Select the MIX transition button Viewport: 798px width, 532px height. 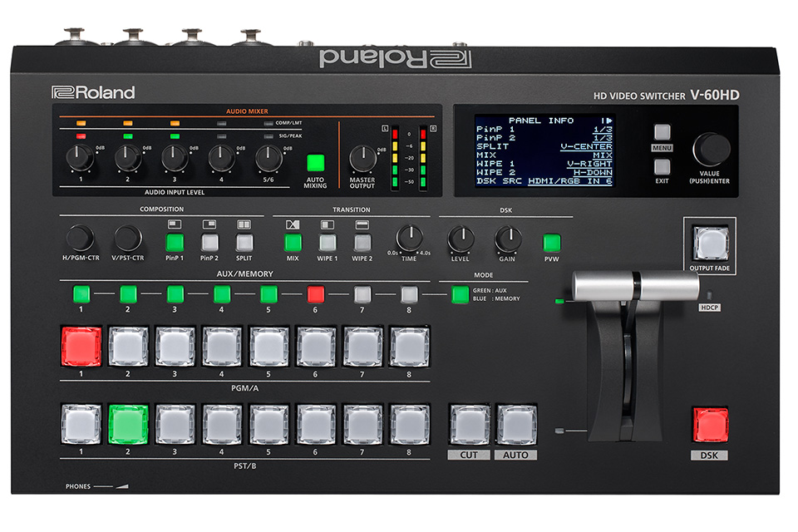point(293,243)
